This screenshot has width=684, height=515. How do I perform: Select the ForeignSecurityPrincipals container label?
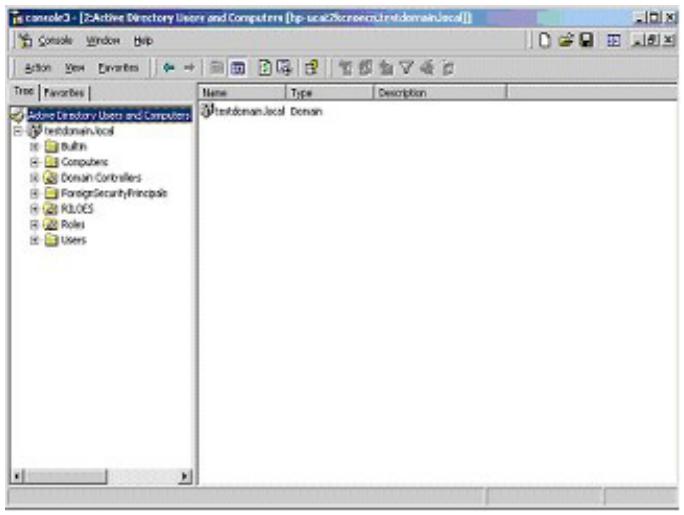[x=114, y=193]
